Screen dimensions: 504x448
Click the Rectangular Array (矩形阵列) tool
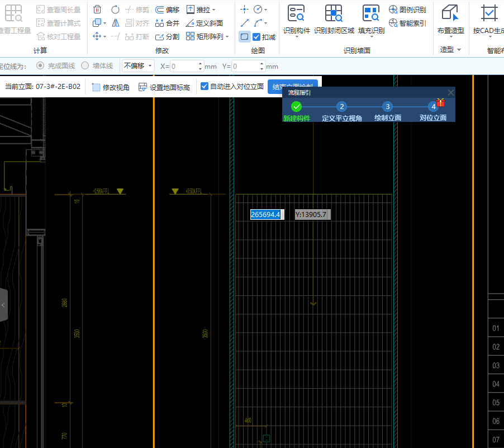pyautogui.click(x=205, y=36)
